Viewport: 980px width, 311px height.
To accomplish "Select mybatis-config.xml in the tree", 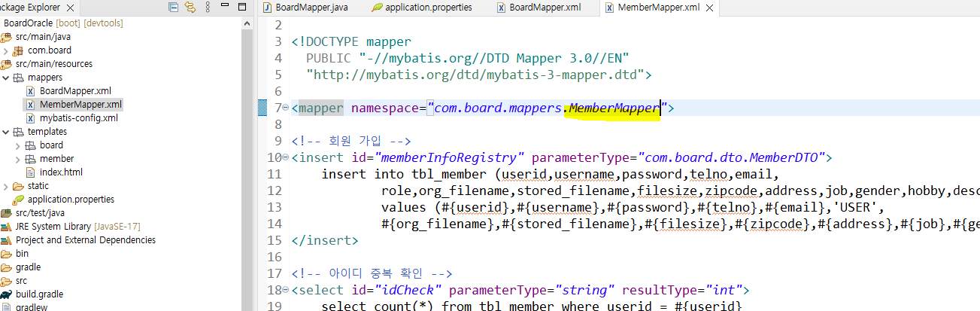I will [x=78, y=118].
